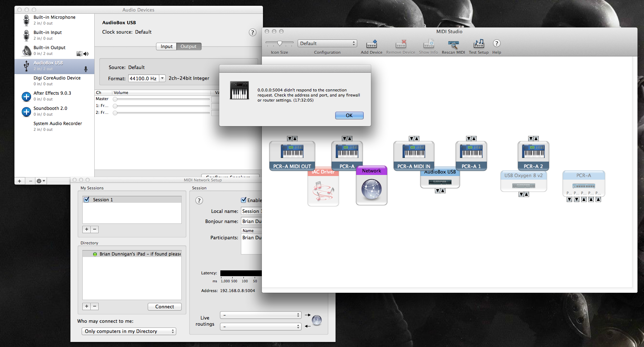This screenshot has height=347, width=644.
Task: Click the Clock source Default text
Action: tap(143, 32)
